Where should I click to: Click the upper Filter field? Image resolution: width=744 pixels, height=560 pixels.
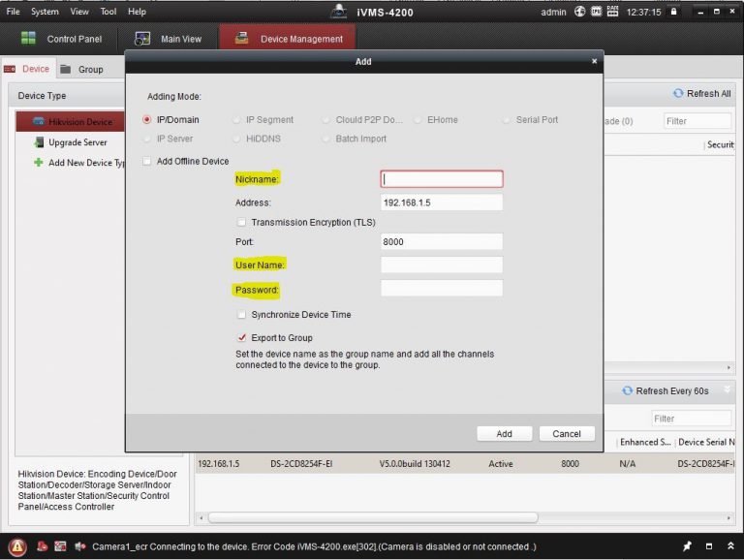pyautogui.click(x=697, y=121)
